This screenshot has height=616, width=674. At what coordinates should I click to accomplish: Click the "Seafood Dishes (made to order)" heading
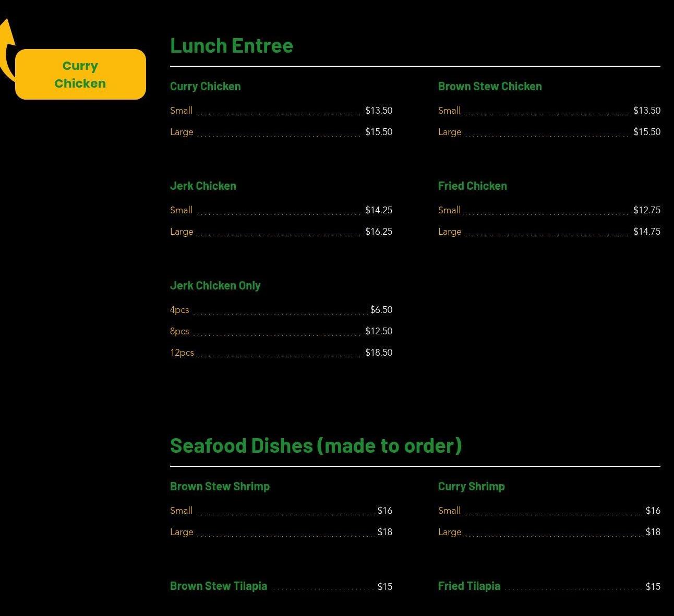tap(316, 446)
